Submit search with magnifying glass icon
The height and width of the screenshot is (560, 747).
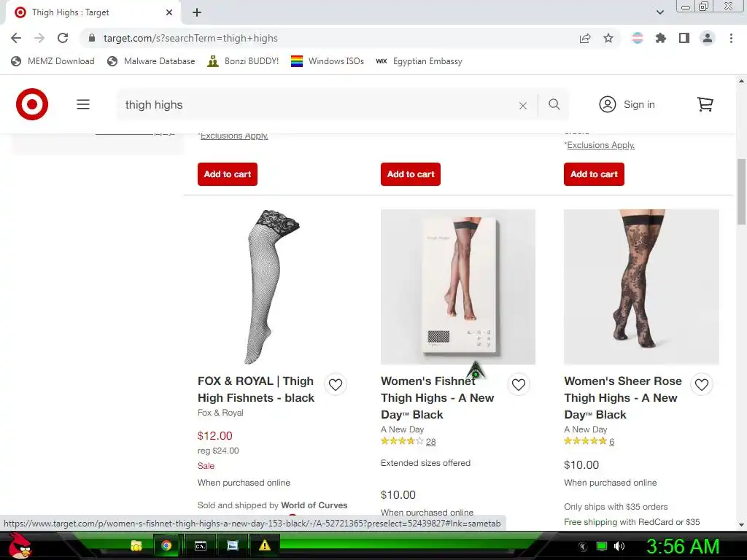coord(554,104)
